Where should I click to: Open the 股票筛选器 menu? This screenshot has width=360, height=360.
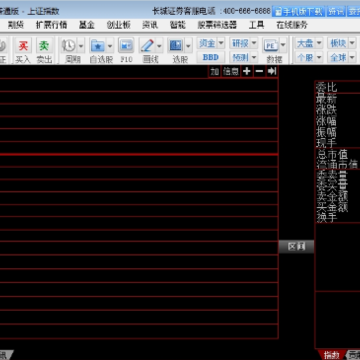217,25
